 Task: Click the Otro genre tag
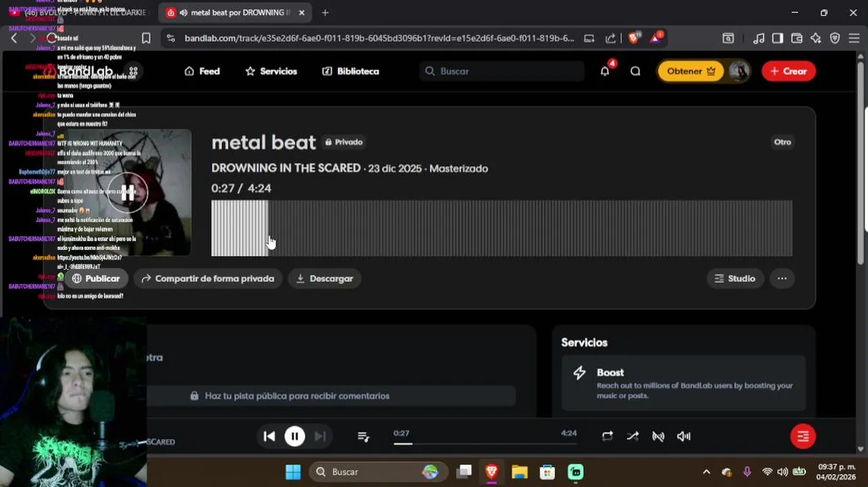[x=782, y=142]
